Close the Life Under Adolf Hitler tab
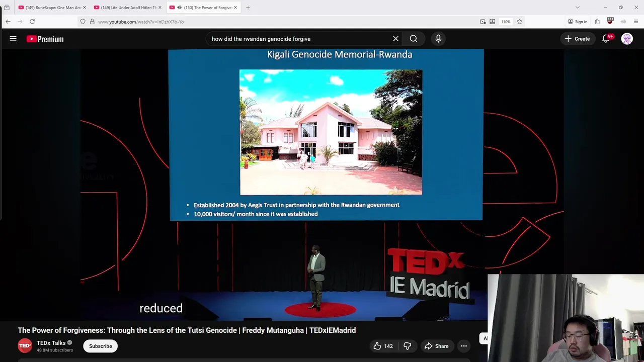The image size is (644, 362). tap(159, 8)
